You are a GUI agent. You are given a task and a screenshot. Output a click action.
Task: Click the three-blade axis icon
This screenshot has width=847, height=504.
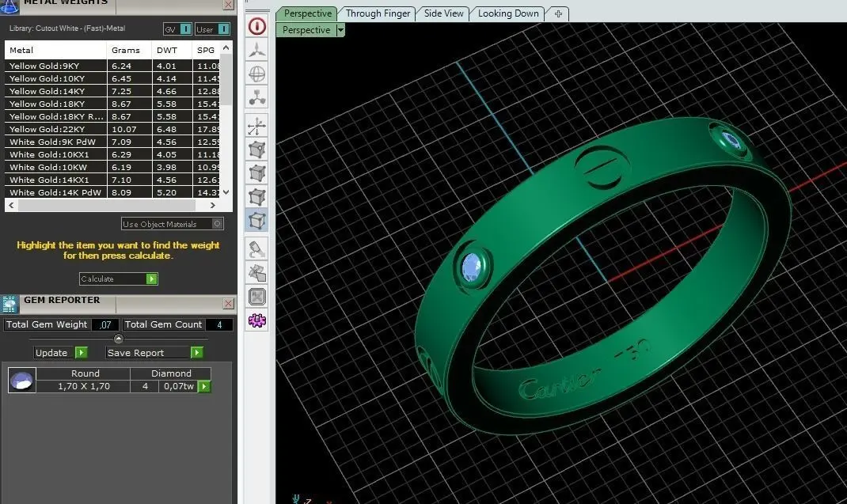(257, 50)
